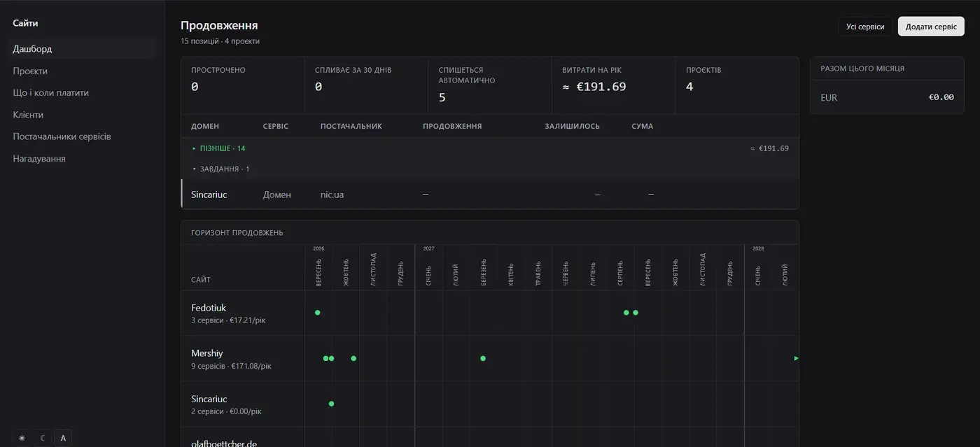
Task: Click Mershiy's March 2027 renewal dot
Action: 483,358
